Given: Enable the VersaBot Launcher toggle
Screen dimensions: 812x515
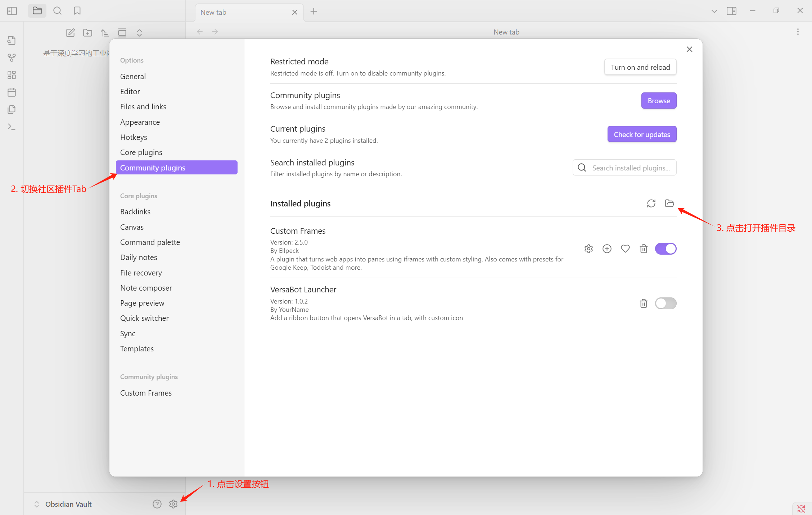Looking at the screenshot, I should tap(665, 303).
